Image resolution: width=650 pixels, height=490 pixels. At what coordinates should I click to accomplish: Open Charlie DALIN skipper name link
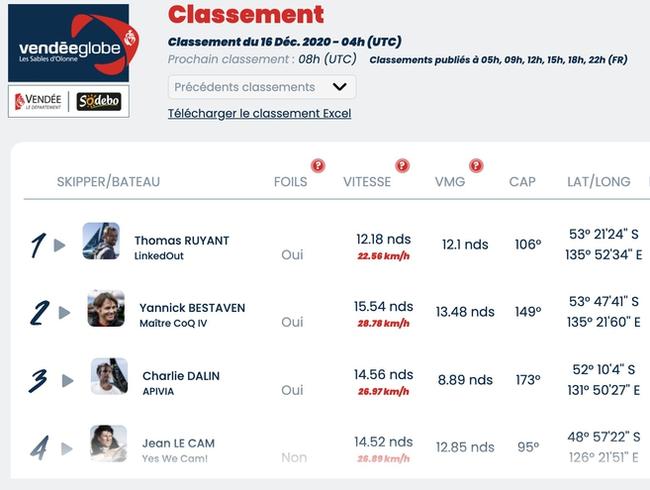(x=181, y=376)
